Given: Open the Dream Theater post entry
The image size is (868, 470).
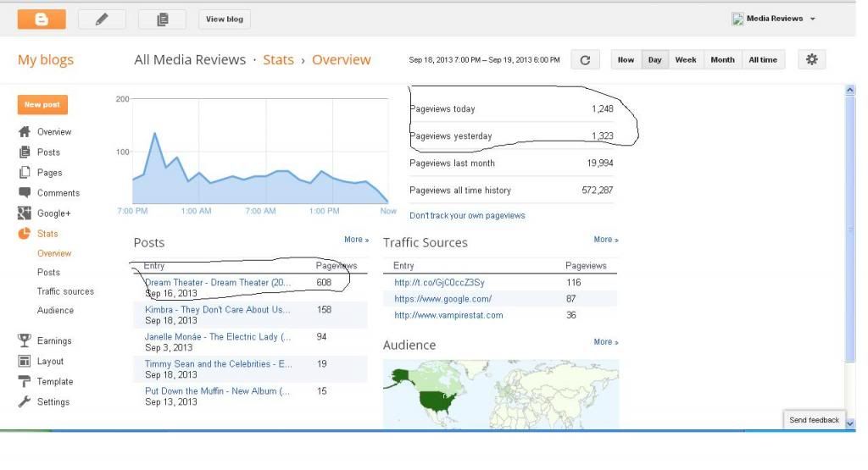Looking at the screenshot, I should [x=218, y=283].
